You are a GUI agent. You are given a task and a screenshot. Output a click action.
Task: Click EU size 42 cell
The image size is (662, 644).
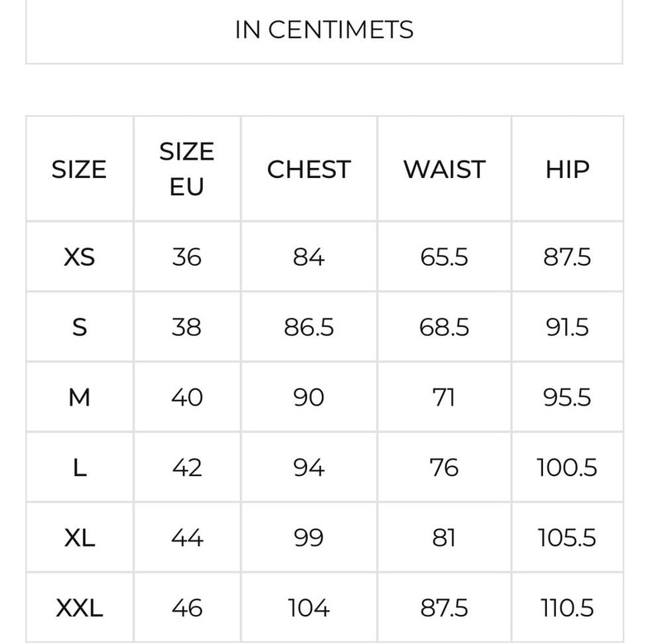pos(187,468)
